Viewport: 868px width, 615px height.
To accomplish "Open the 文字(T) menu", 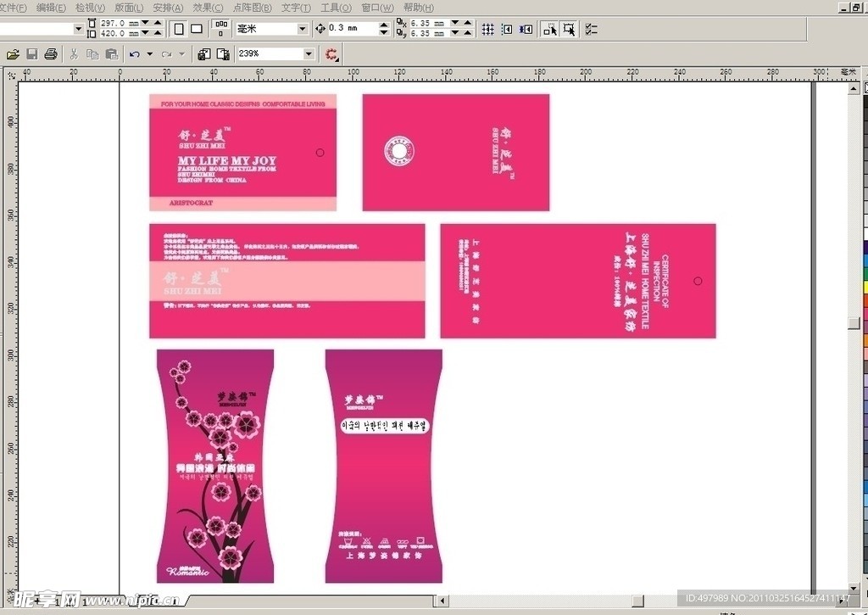I will pos(296,8).
